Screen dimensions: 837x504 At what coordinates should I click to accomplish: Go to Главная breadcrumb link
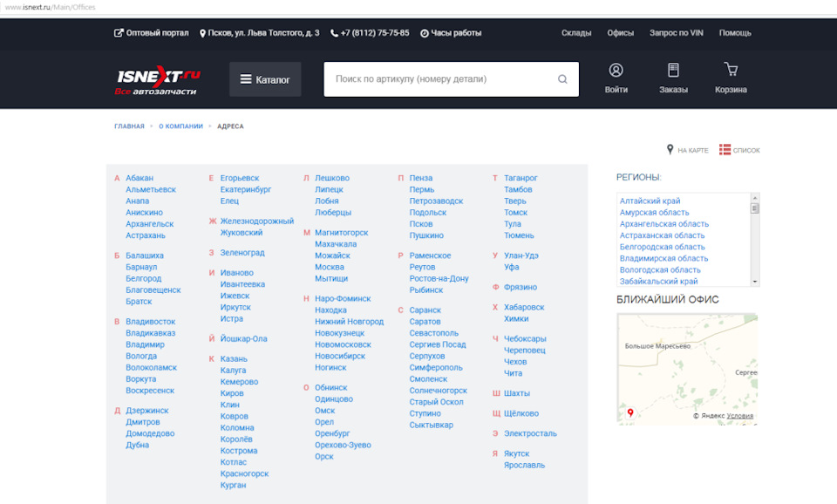click(x=129, y=126)
